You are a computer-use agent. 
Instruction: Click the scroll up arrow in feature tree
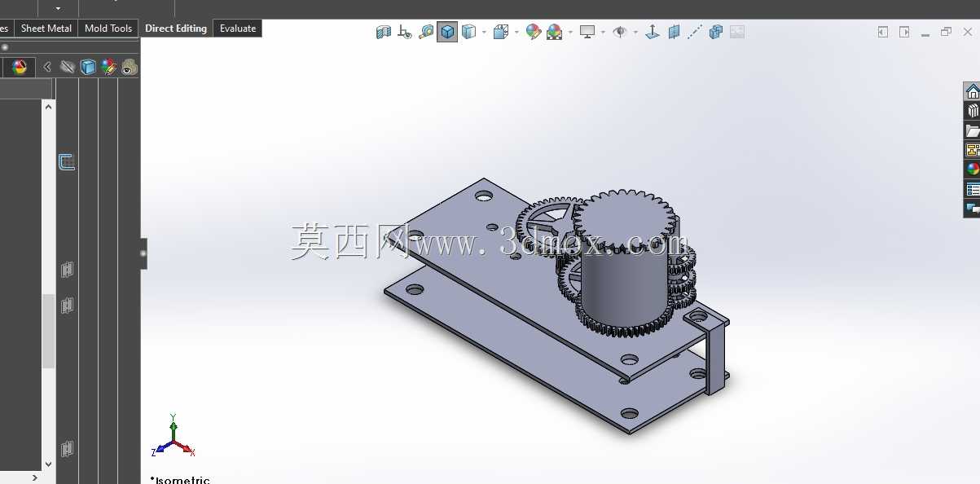point(48,106)
